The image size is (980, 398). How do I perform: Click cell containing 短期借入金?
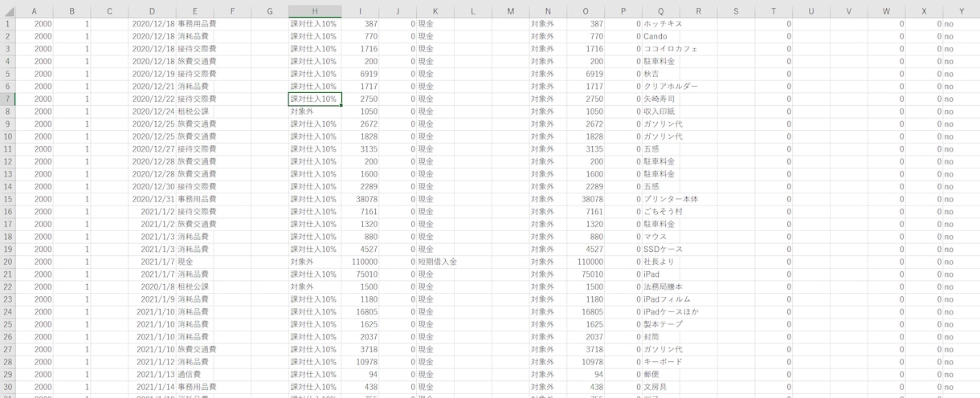[x=437, y=262]
